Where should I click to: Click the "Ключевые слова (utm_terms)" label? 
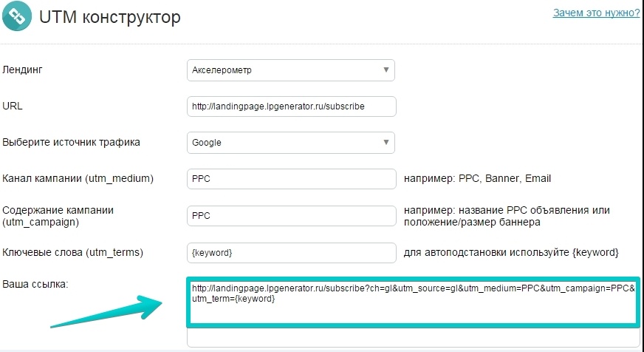(72, 252)
